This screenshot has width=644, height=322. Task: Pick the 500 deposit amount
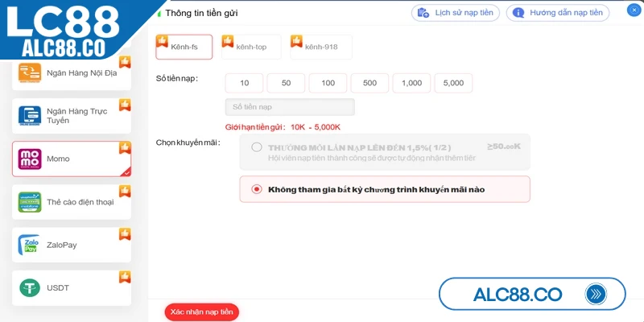click(x=369, y=83)
